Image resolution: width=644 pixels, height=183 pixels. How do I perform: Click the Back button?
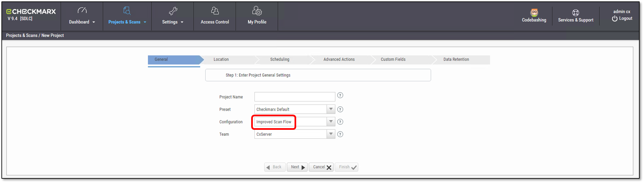[x=275, y=167]
